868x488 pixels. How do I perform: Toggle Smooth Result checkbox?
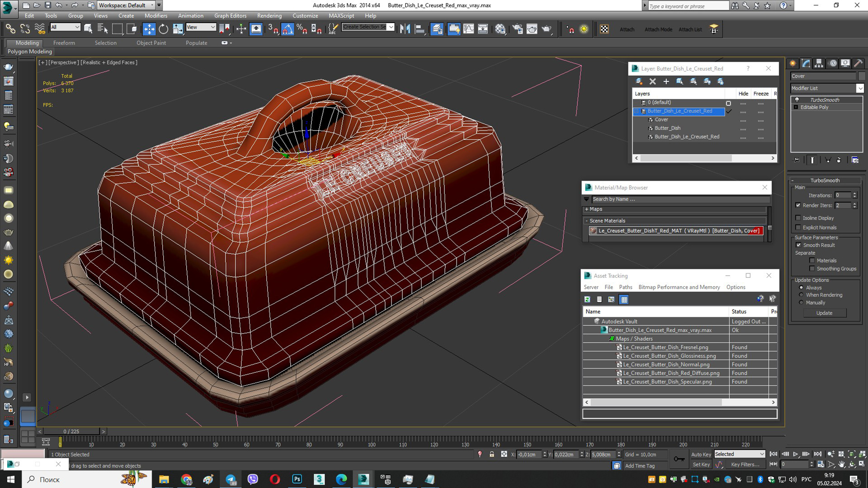coord(798,245)
